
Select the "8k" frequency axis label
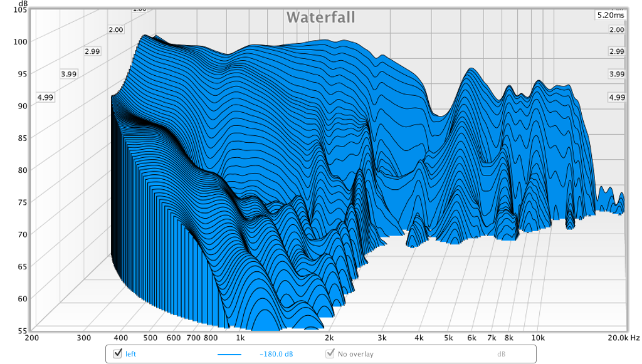pyautogui.click(x=508, y=338)
